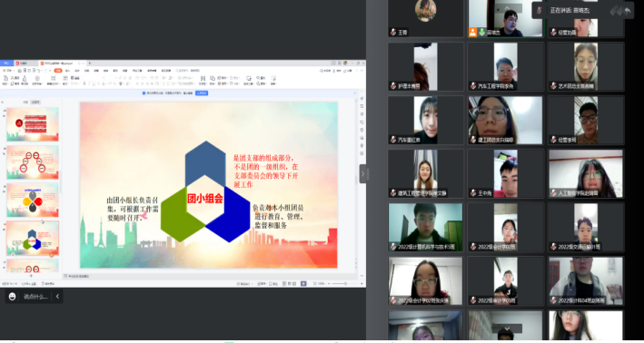Switch to slide sorter view icon
Screen dimensions: 644x343
click(289, 283)
